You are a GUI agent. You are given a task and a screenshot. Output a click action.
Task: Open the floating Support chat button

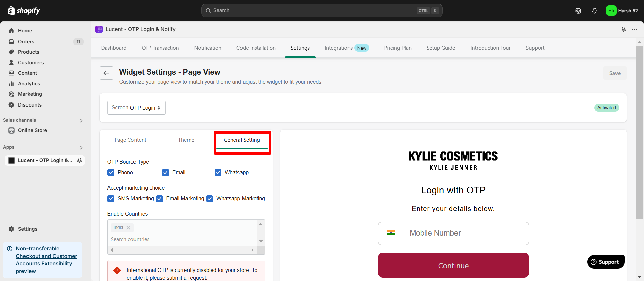coord(606,262)
